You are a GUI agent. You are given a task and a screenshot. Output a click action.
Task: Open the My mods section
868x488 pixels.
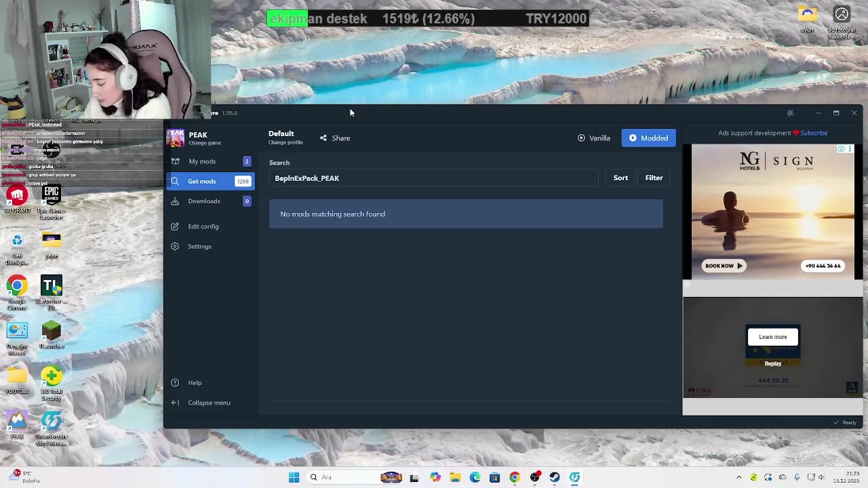[210, 161]
